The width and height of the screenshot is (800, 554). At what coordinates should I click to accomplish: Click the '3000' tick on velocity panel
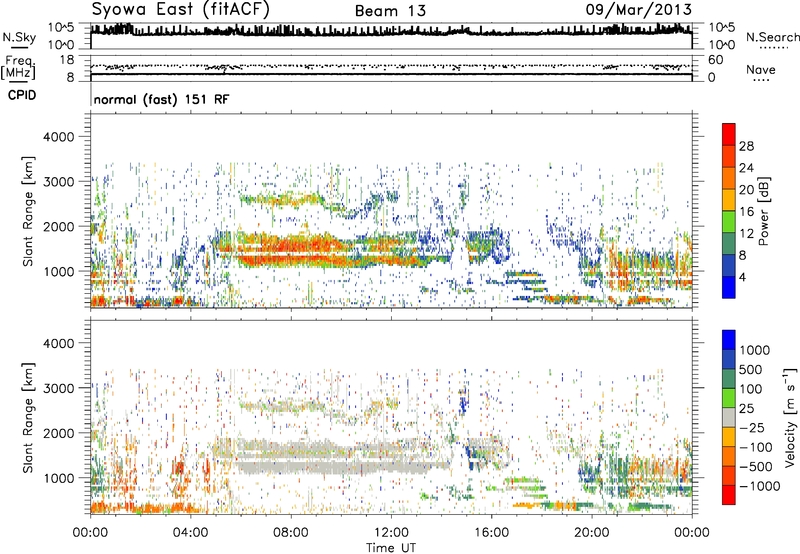pyautogui.click(x=58, y=388)
